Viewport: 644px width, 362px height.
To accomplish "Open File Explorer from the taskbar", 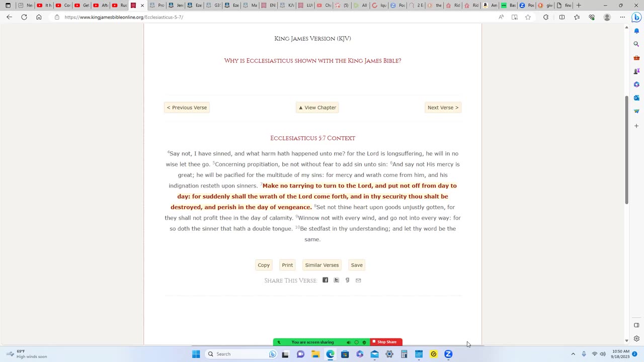I will [315, 354].
